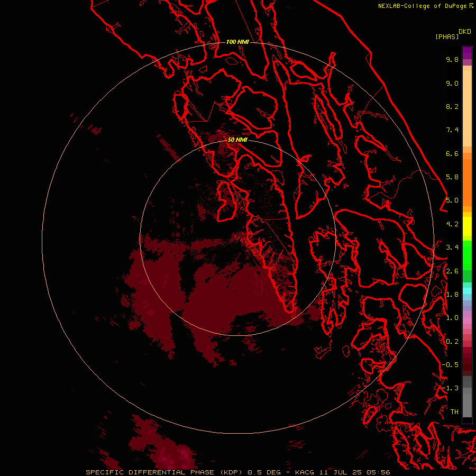Click the 7.4 value on color scale
The width and height of the screenshot is (476, 476).
(452, 130)
